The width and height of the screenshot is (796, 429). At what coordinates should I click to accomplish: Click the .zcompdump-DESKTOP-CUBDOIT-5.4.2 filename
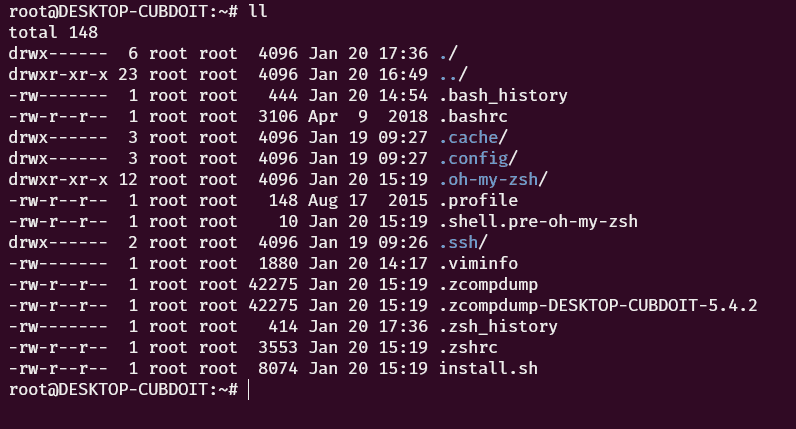click(598, 305)
